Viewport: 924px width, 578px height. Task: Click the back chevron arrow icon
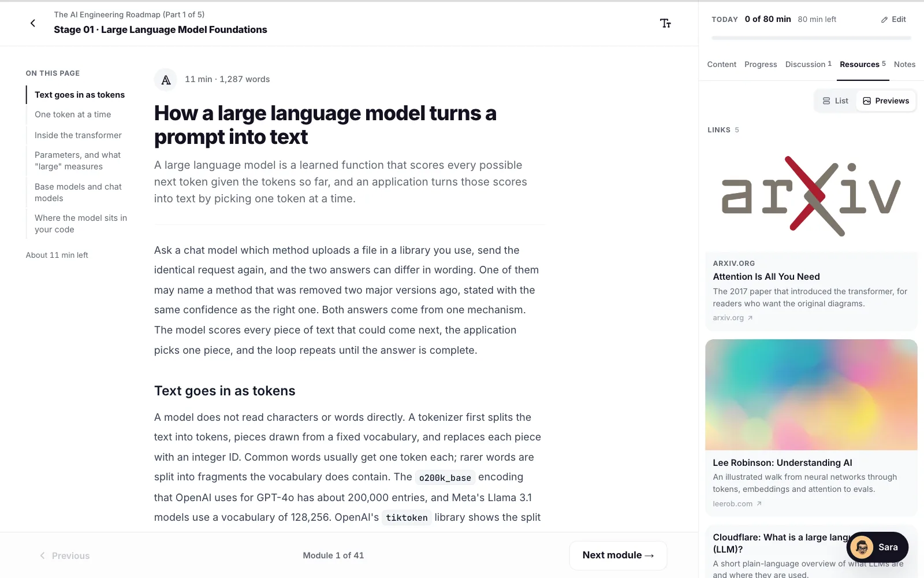[x=33, y=23]
